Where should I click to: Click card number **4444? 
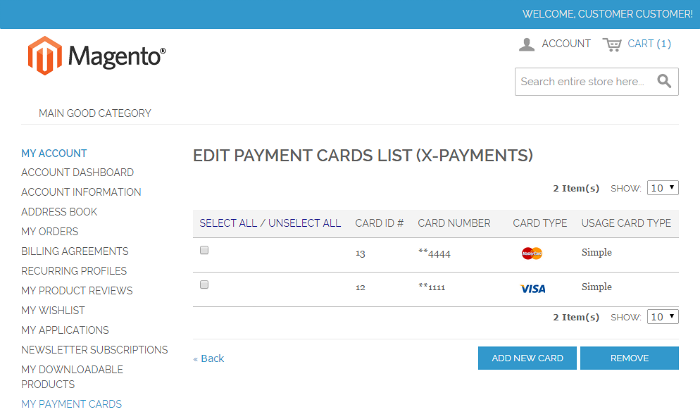(434, 253)
